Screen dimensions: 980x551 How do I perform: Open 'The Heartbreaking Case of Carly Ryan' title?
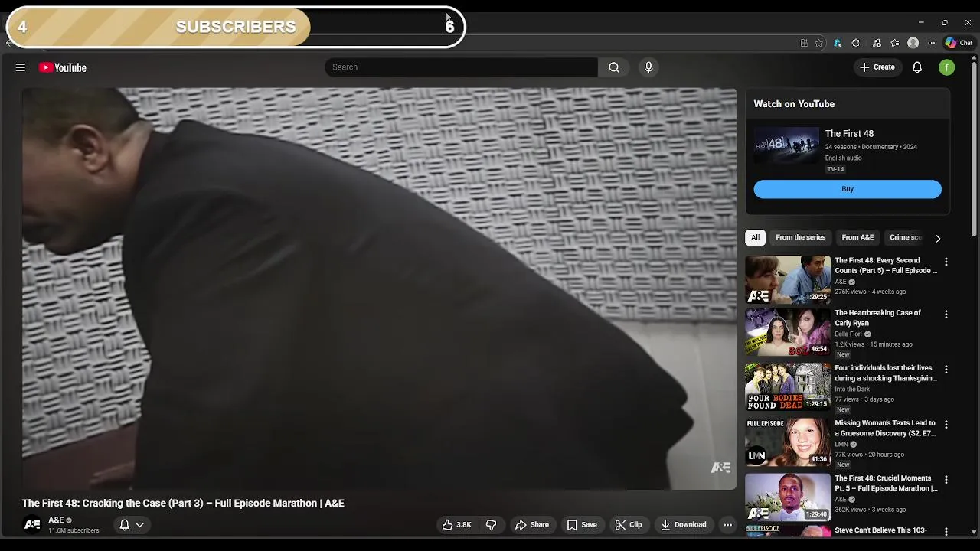point(877,318)
